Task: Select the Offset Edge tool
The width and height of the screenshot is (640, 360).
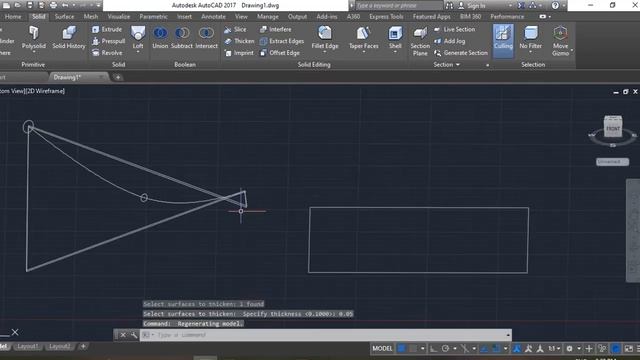Action: pos(280,53)
